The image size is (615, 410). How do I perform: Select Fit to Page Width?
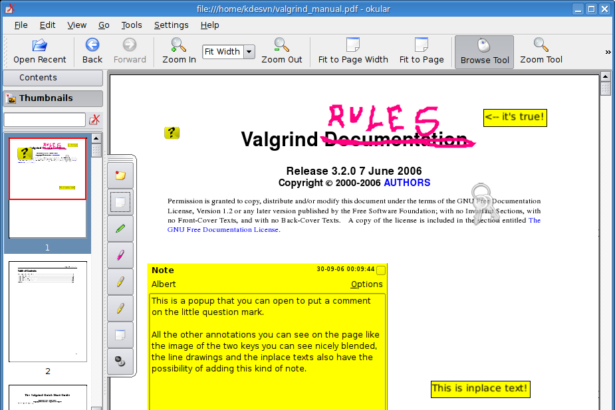coord(352,51)
